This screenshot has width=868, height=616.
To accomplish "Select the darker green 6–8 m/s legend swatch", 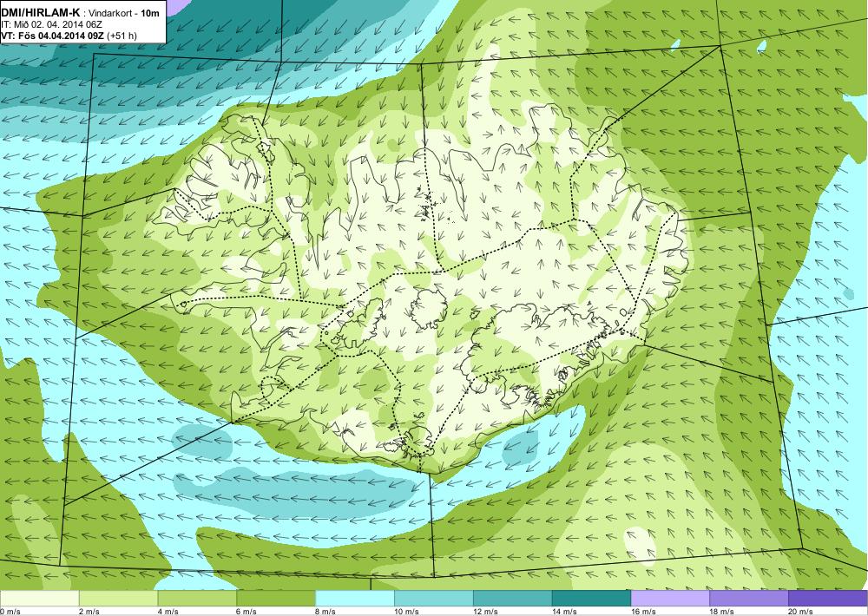I will (x=276, y=599).
